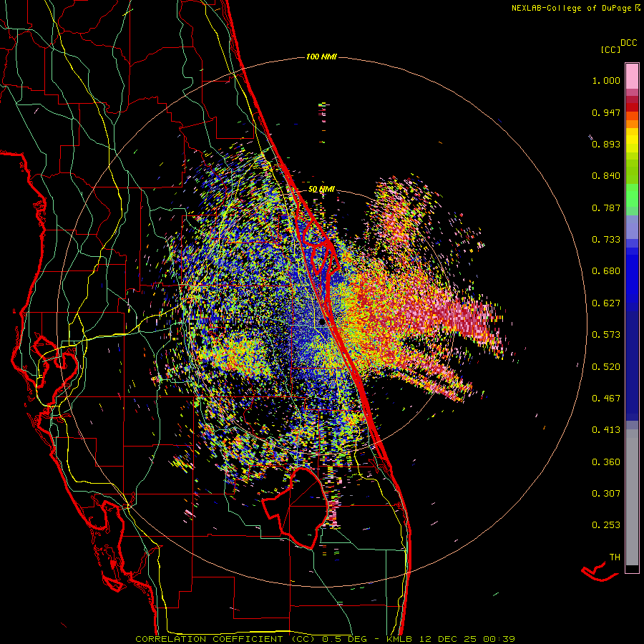Click the gray lower segment of the color bar

coord(632,497)
